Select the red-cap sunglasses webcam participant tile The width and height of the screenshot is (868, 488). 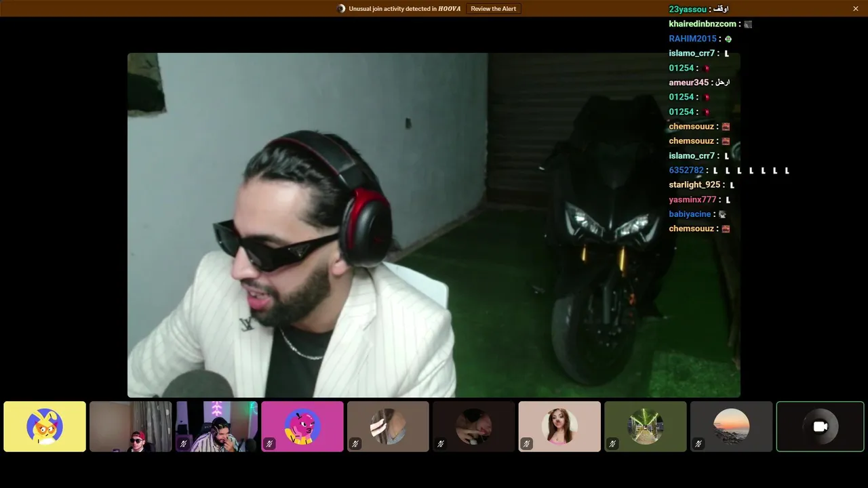tap(130, 426)
